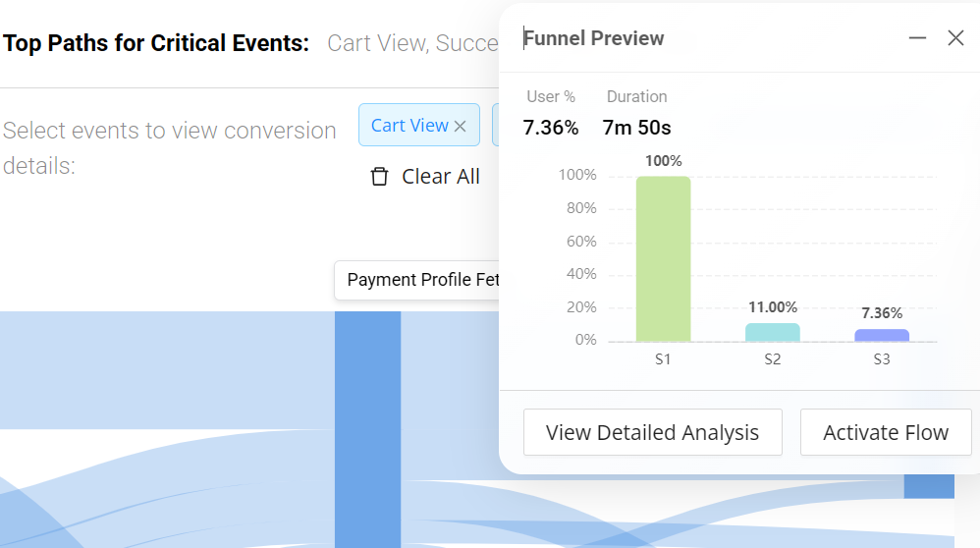
Task: Click the teal S2 funnel bar
Action: pos(772,332)
